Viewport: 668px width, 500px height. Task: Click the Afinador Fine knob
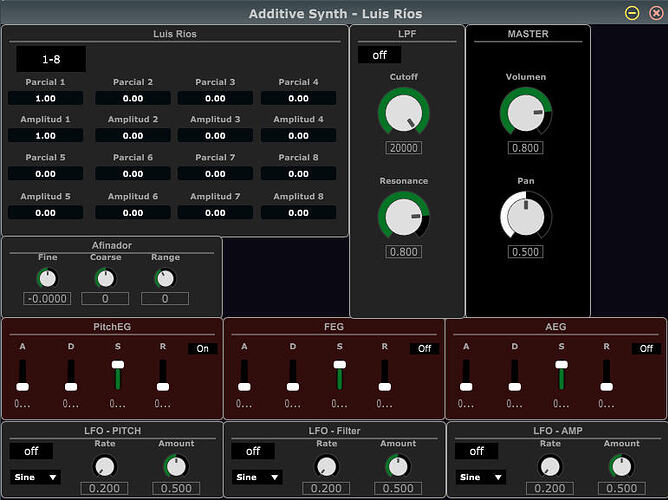point(47,279)
